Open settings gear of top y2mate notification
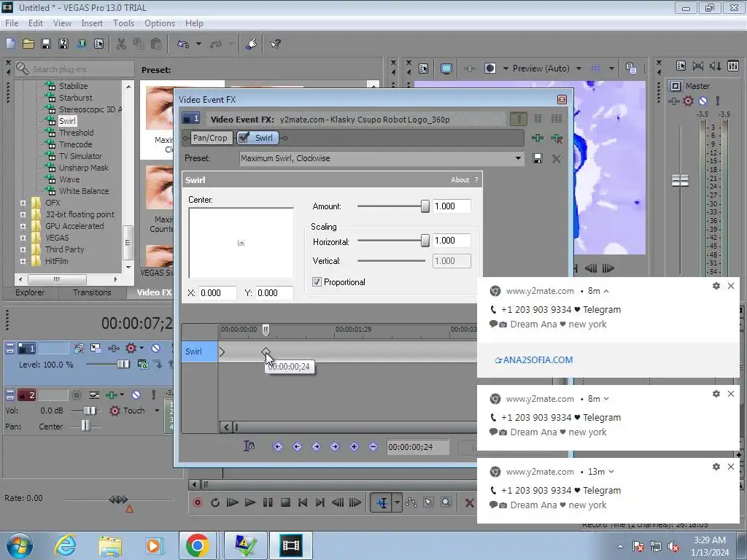This screenshot has height=560, width=747. click(716, 286)
